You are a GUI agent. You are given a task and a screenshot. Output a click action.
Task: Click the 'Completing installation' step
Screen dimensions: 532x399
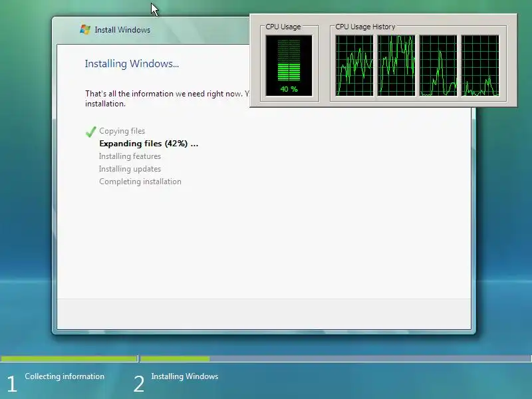tap(140, 182)
